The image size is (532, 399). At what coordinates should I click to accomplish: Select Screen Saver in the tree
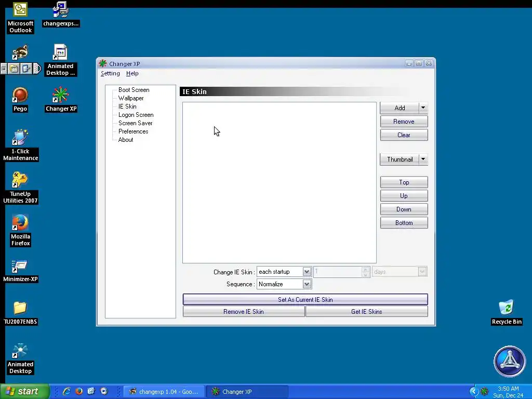tap(136, 123)
